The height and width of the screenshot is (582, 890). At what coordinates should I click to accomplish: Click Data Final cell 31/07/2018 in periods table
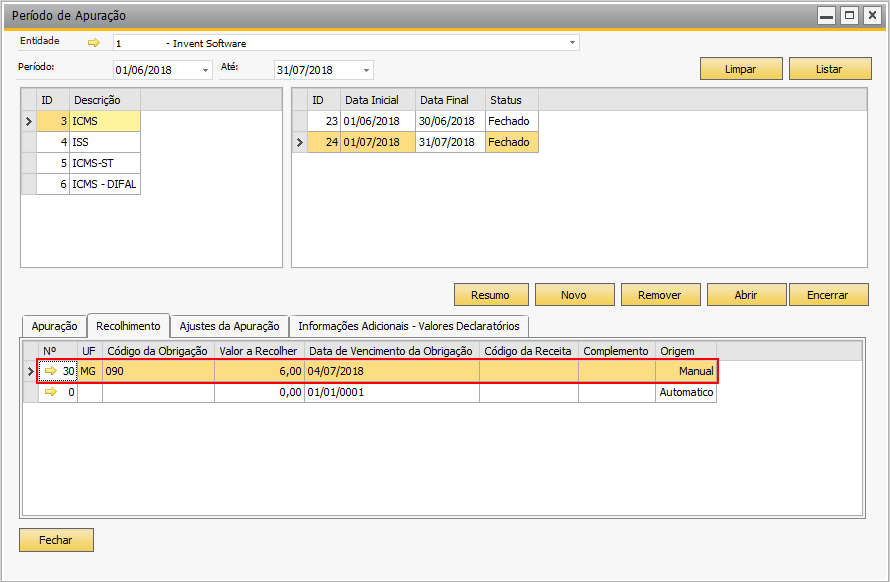451,142
